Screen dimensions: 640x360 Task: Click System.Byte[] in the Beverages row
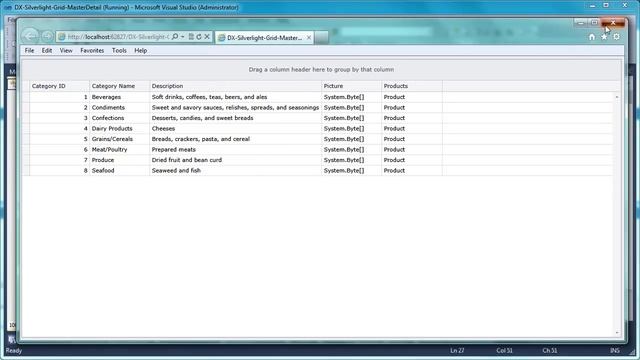pyautogui.click(x=351, y=97)
